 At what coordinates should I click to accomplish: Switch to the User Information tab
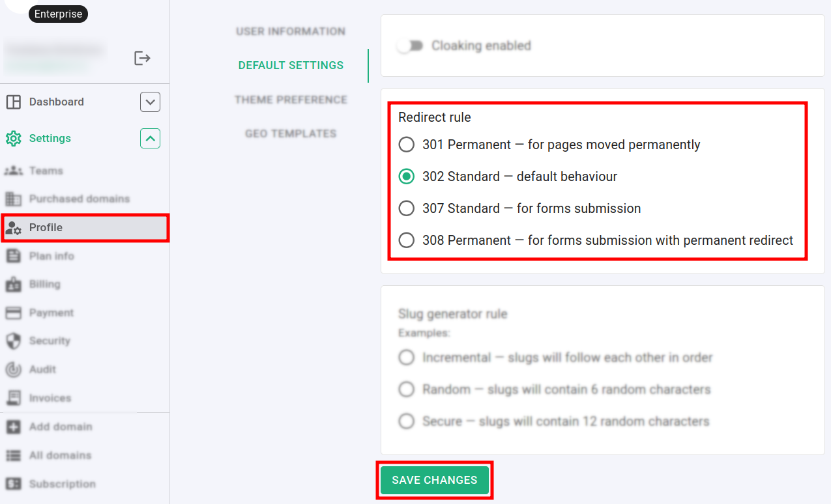pos(291,31)
